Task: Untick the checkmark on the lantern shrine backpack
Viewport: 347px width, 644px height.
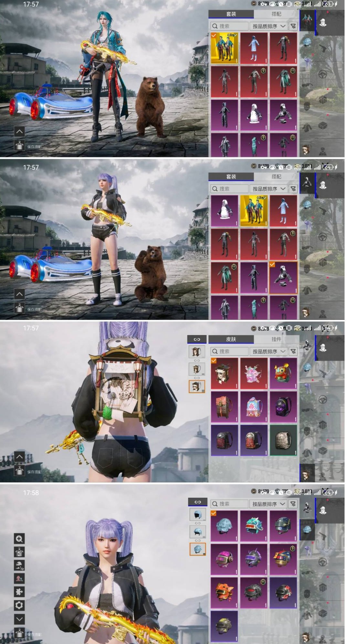Action: pyautogui.click(x=214, y=361)
